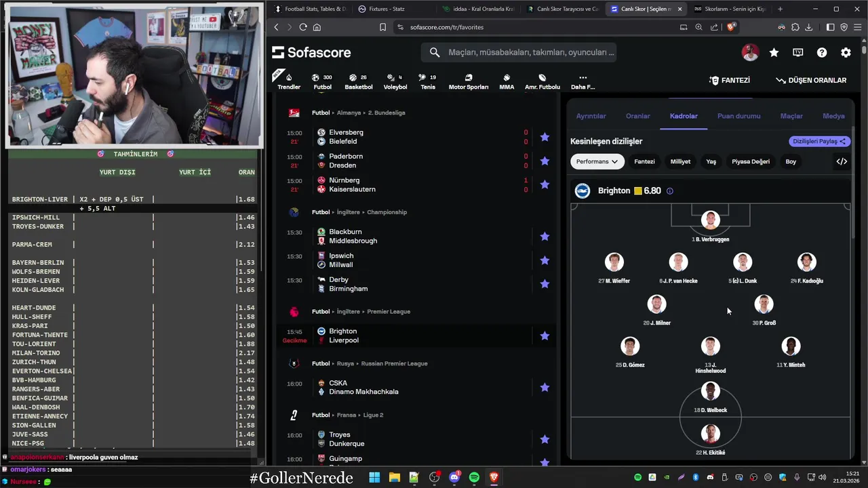
Task: Toggle the Brave sidebar panel icon
Action: pyautogui.click(x=831, y=27)
